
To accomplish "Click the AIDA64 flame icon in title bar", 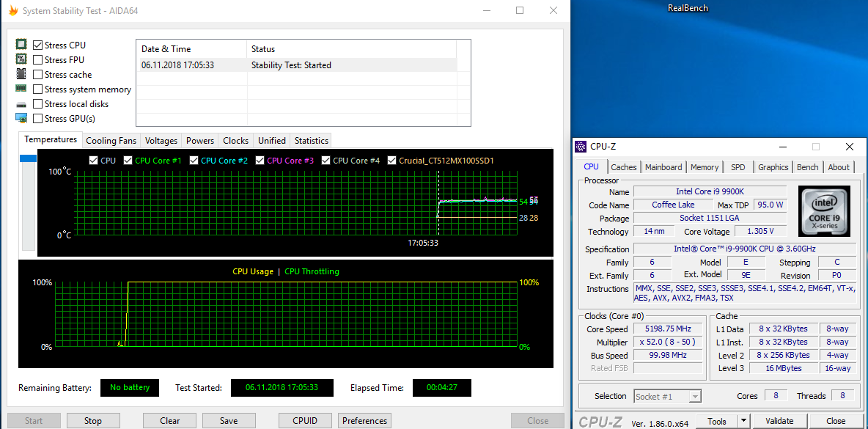I will click(x=13, y=10).
